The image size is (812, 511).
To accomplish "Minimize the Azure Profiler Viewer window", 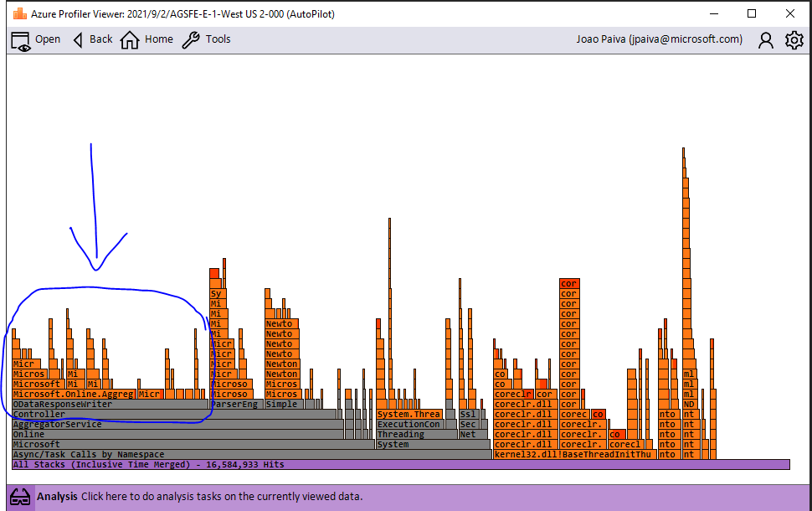I will (x=713, y=14).
